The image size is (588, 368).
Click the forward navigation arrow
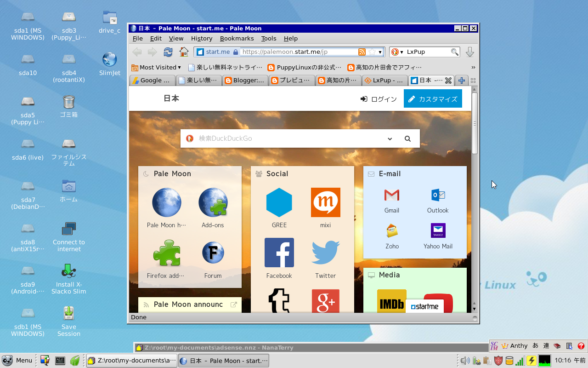pyautogui.click(x=152, y=52)
